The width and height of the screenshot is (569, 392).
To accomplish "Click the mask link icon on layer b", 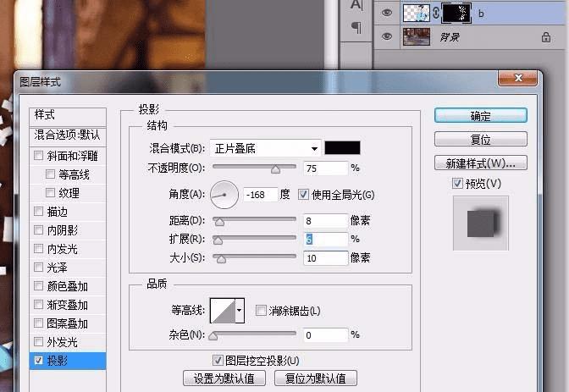I will [x=436, y=13].
